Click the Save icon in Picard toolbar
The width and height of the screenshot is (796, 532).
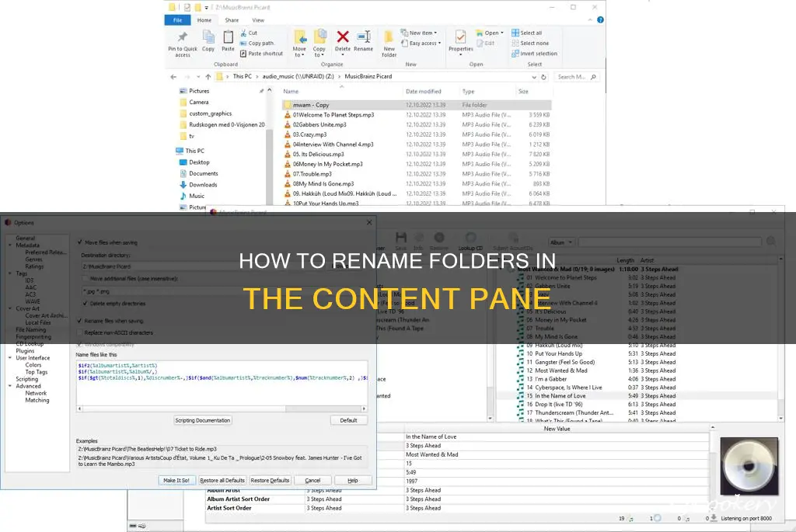coord(401,238)
